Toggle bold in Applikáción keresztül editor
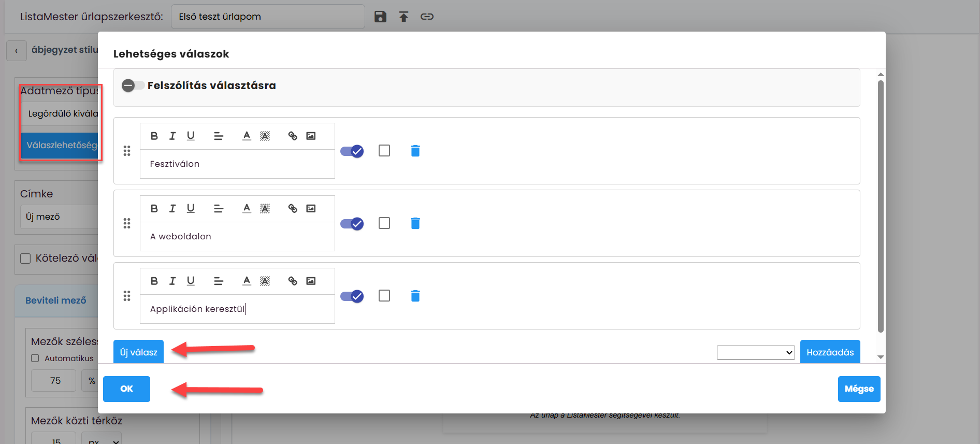Screen dimensions: 980x444 [x=154, y=281]
